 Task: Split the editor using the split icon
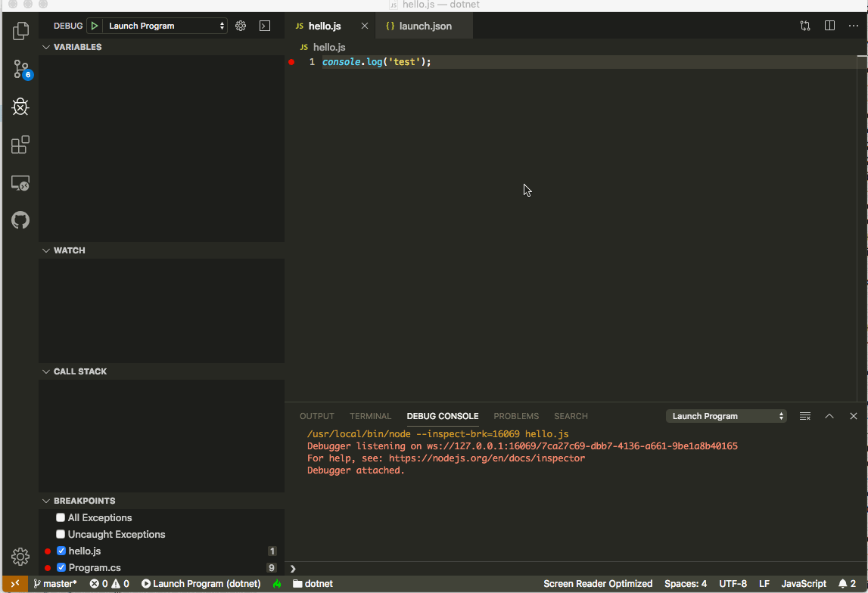(829, 25)
